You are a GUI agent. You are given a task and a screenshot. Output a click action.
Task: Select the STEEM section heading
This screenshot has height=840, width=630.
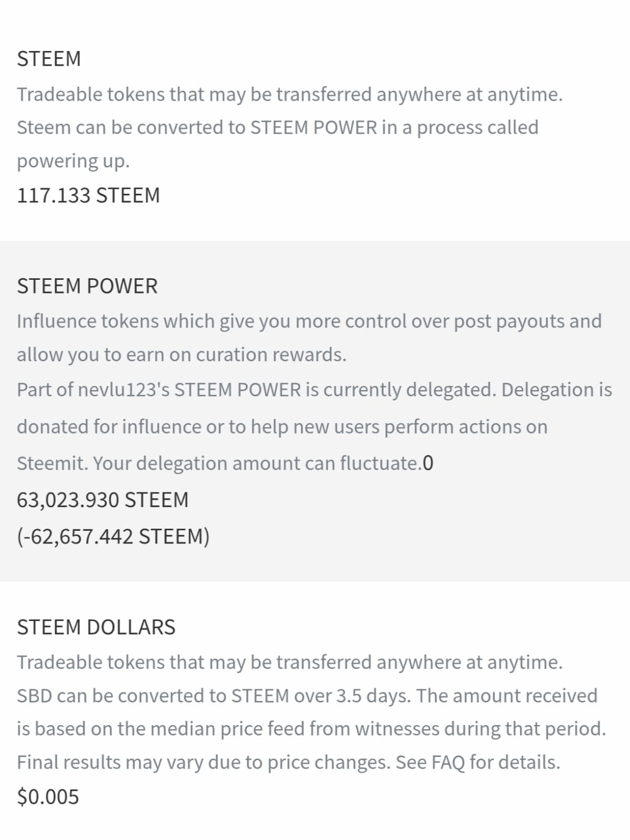coord(49,59)
